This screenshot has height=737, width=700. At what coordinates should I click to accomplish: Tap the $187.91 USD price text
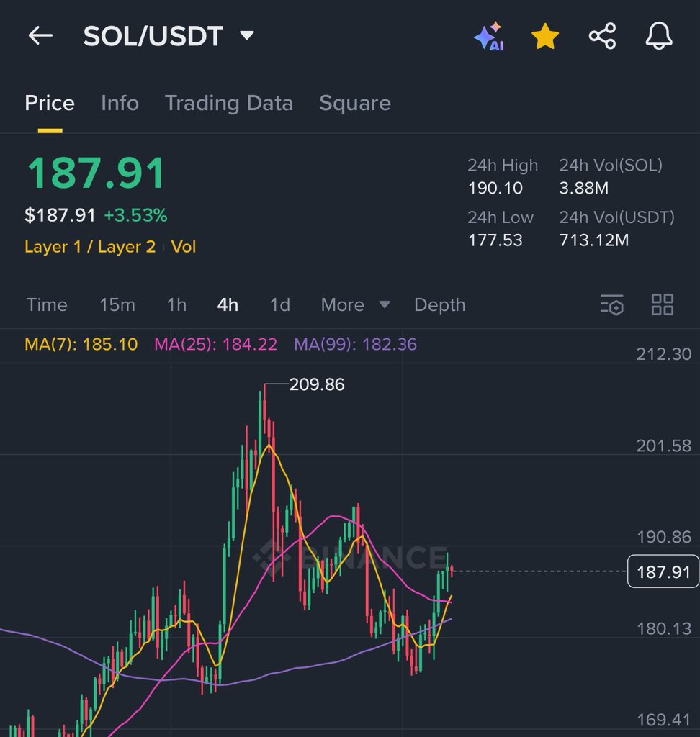(x=60, y=215)
